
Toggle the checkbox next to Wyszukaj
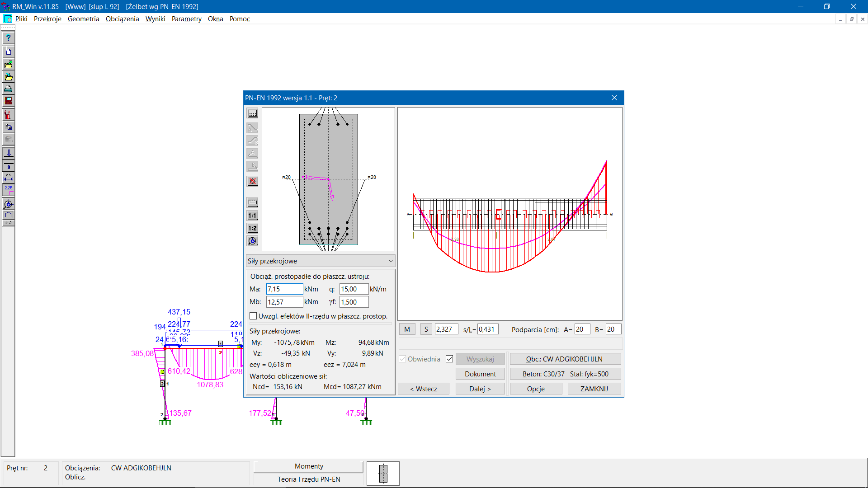click(449, 359)
